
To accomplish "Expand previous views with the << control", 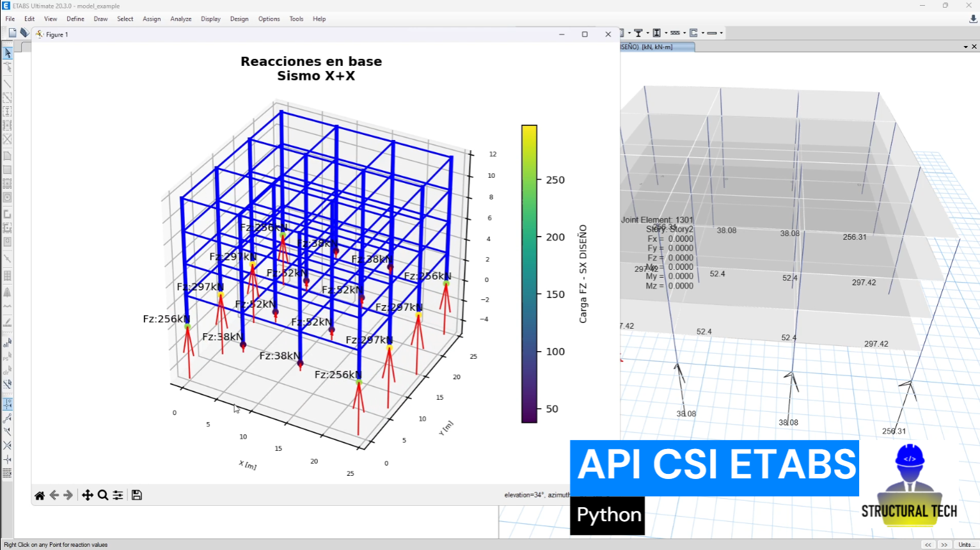I will coord(928,545).
